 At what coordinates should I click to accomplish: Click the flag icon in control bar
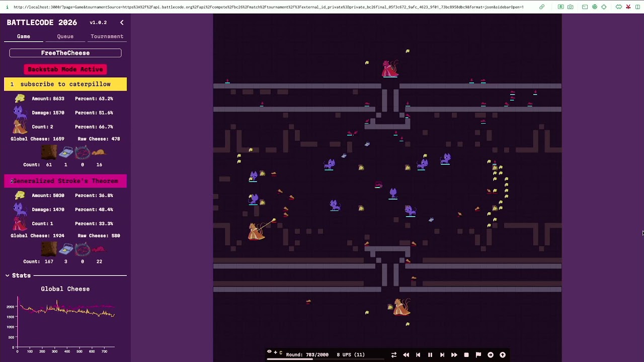(478, 355)
